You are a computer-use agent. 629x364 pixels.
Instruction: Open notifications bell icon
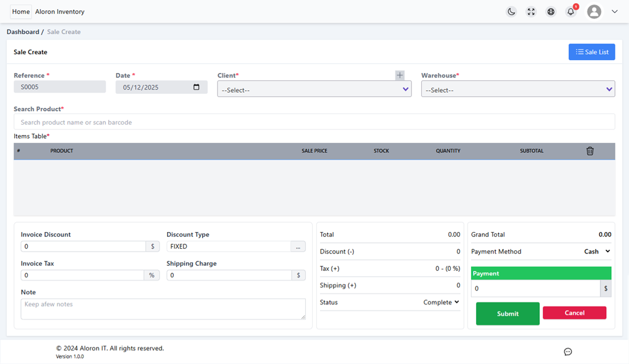(x=571, y=12)
